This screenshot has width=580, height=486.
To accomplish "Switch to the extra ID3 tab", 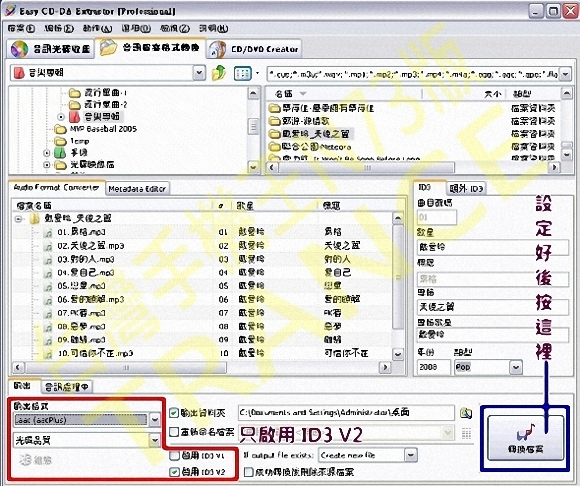I will coord(466,189).
